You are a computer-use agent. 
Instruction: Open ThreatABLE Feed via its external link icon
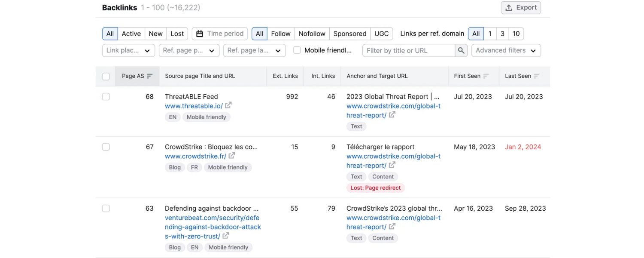point(228,105)
